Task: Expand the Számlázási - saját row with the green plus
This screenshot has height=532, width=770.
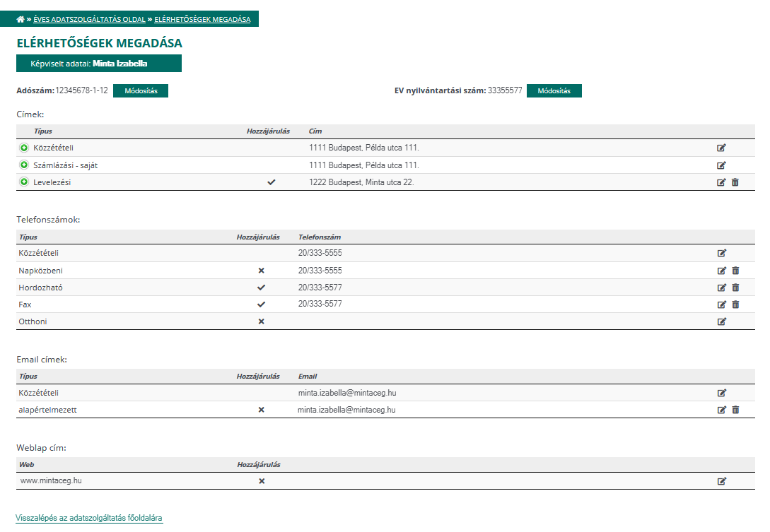Action: pyautogui.click(x=24, y=165)
